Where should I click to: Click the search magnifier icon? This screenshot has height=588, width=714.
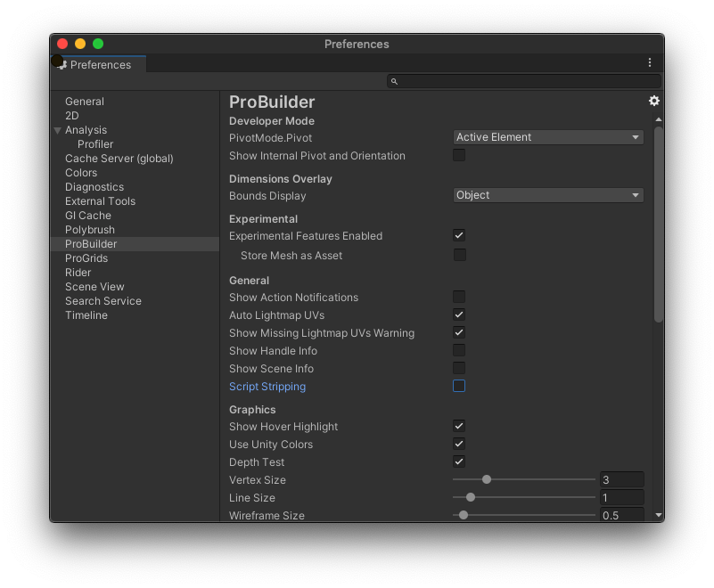pyautogui.click(x=394, y=81)
